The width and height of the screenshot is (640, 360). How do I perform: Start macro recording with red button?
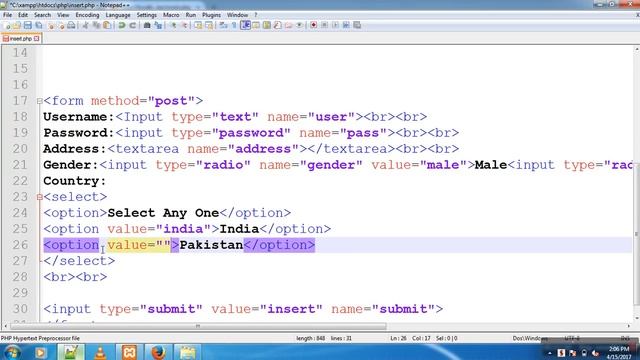click(313, 25)
